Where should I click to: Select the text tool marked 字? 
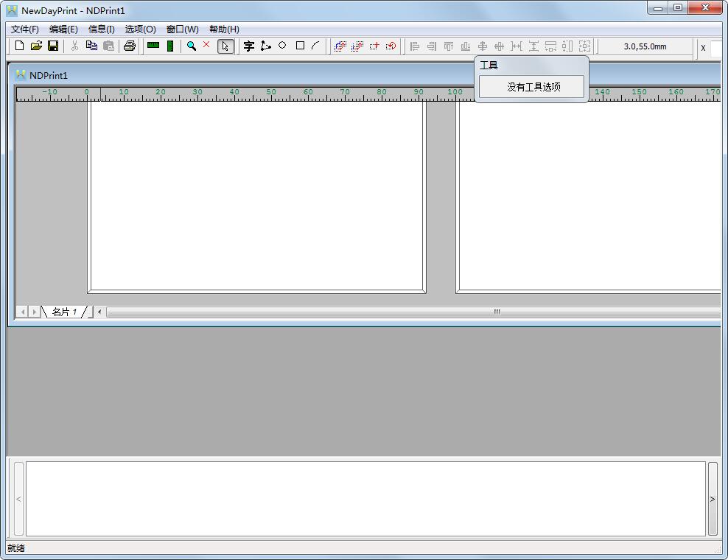click(249, 46)
